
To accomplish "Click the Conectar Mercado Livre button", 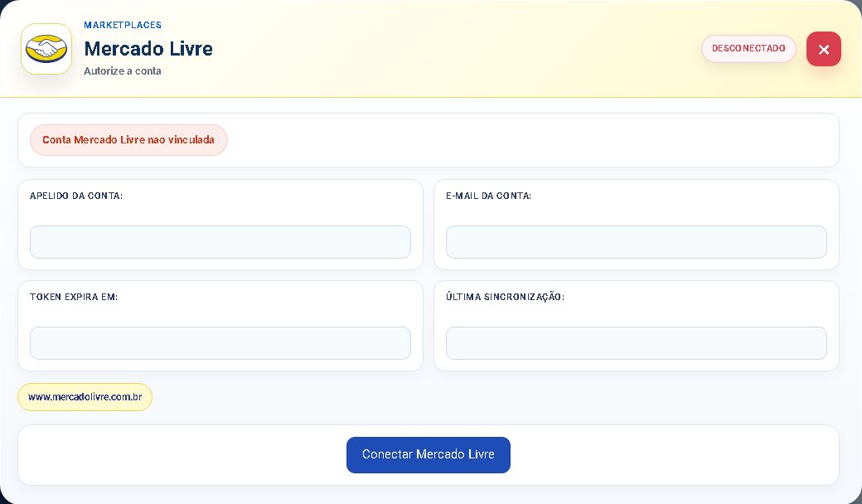I will 429,454.
